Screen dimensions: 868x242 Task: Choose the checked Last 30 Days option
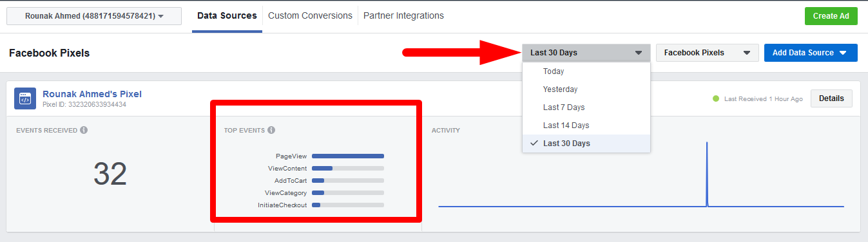[x=586, y=144]
